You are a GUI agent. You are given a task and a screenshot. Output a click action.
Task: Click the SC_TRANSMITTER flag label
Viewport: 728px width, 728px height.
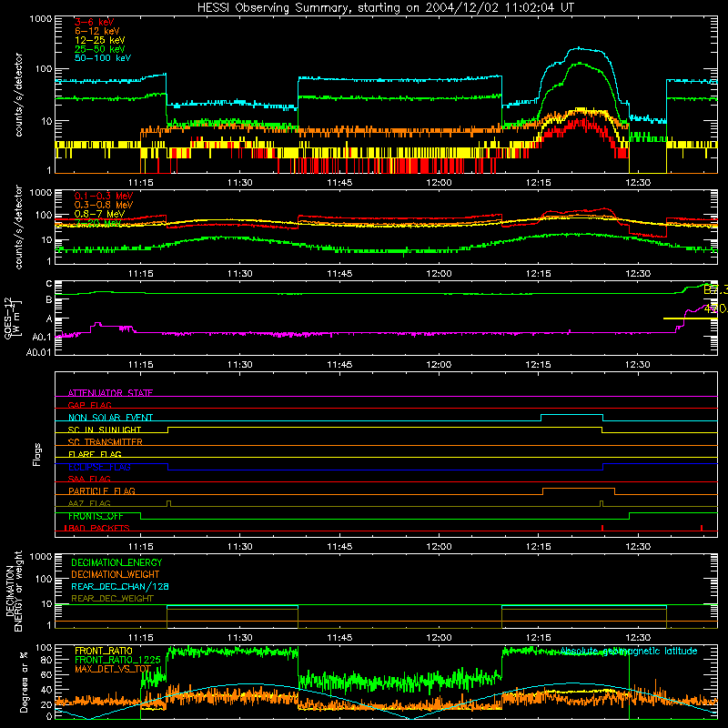105,441
